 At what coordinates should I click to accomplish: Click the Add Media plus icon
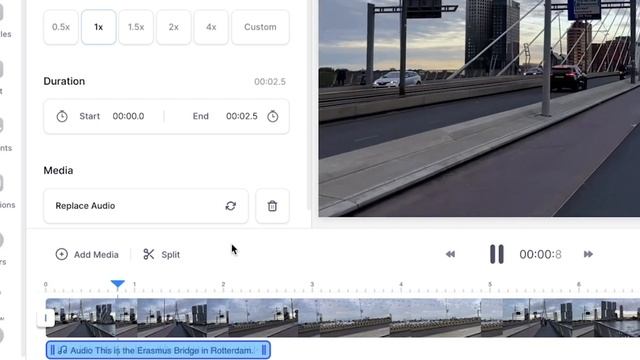(x=62, y=254)
